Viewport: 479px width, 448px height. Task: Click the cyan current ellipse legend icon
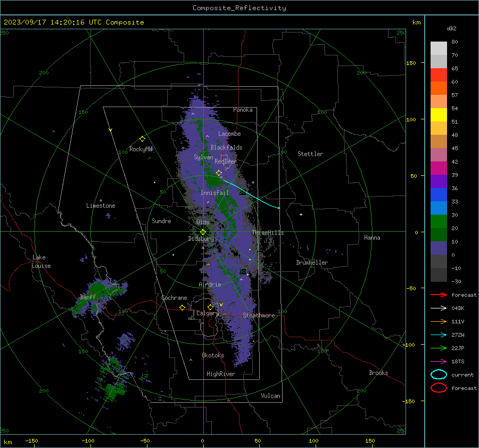[x=439, y=374]
